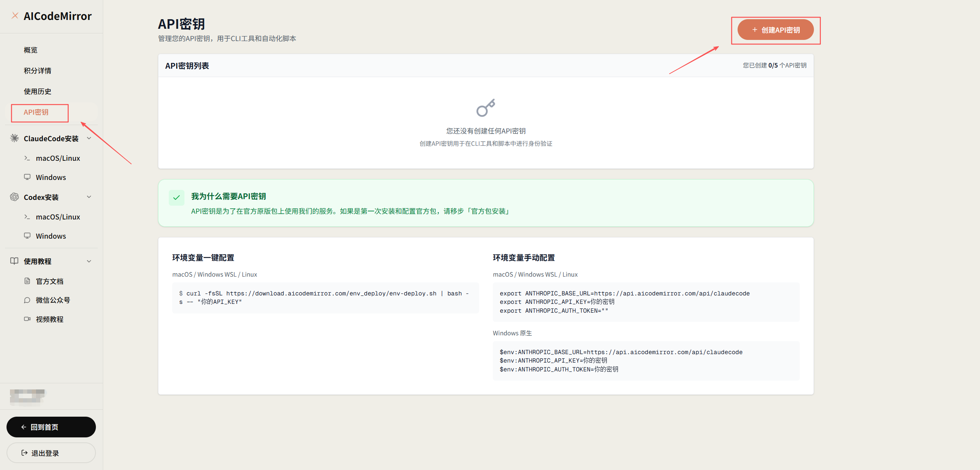The width and height of the screenshot is (980, 470).
Task: Go to 使用历史 page
Action: 38,91
